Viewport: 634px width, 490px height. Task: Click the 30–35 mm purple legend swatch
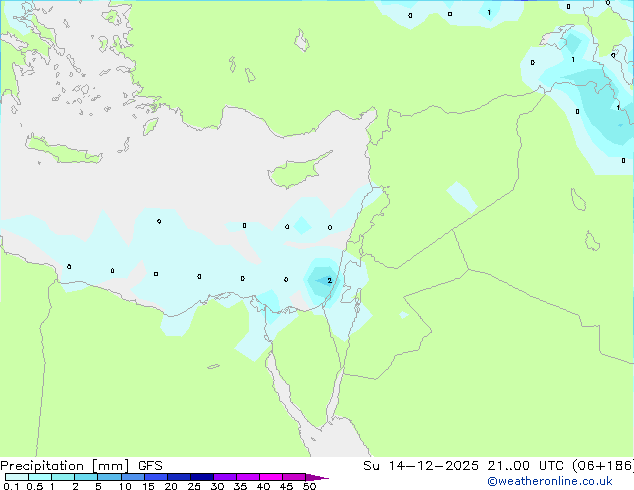pos(225,477)
